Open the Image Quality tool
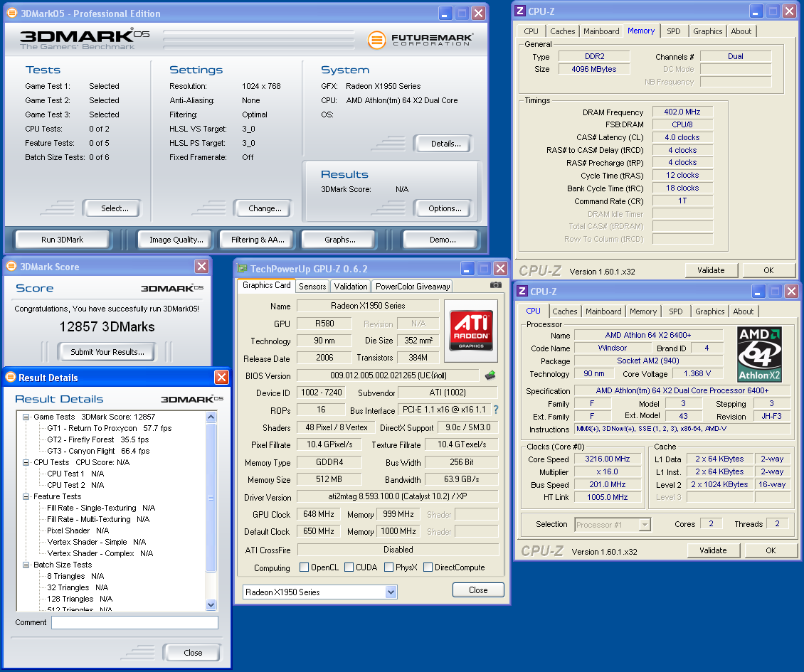Viewport: 804px width, 672px height. [x=176, y=240]
